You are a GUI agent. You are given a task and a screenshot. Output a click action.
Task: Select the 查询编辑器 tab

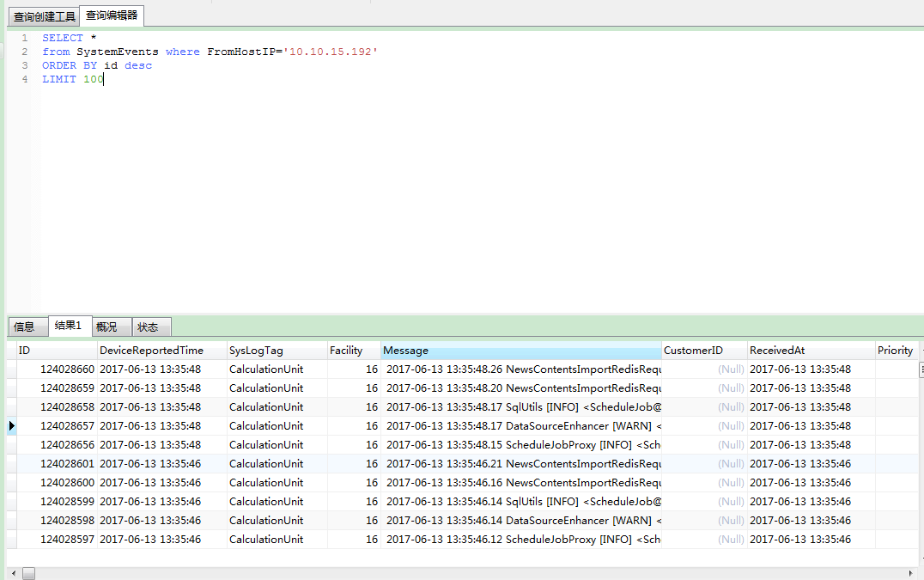112,15
